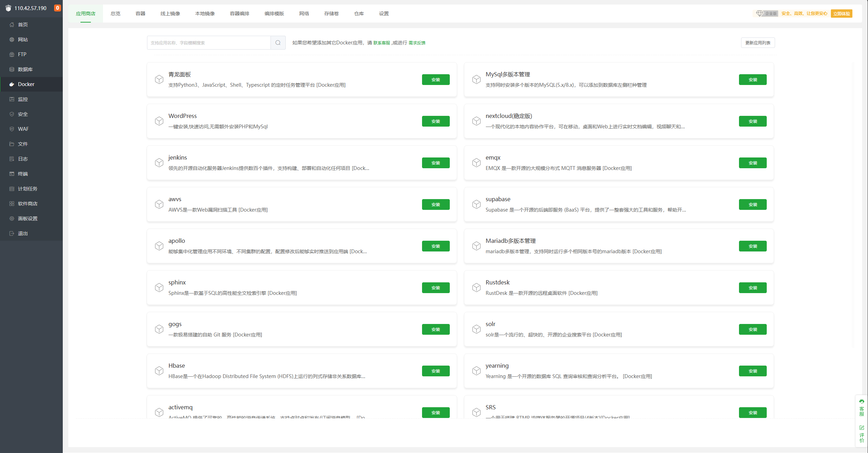The width and height of the screenshot is (868, 453).
Task: Click the WAF shield icon
Action: [12, 129]
